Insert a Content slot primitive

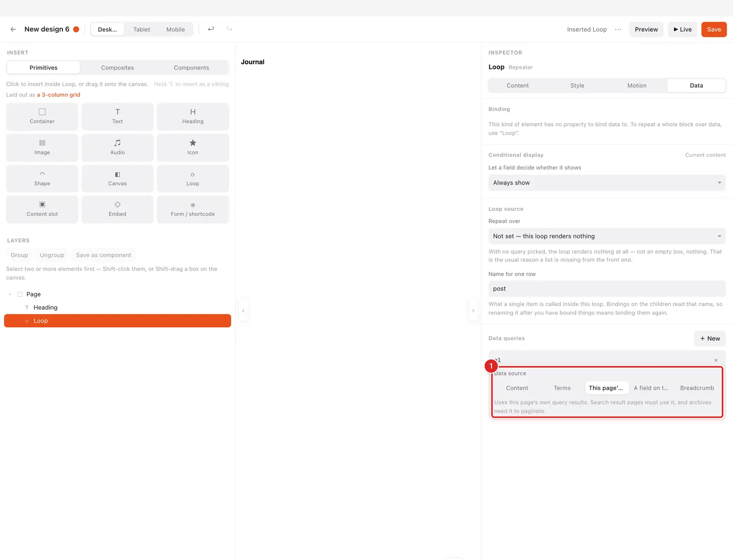point(42,209)
